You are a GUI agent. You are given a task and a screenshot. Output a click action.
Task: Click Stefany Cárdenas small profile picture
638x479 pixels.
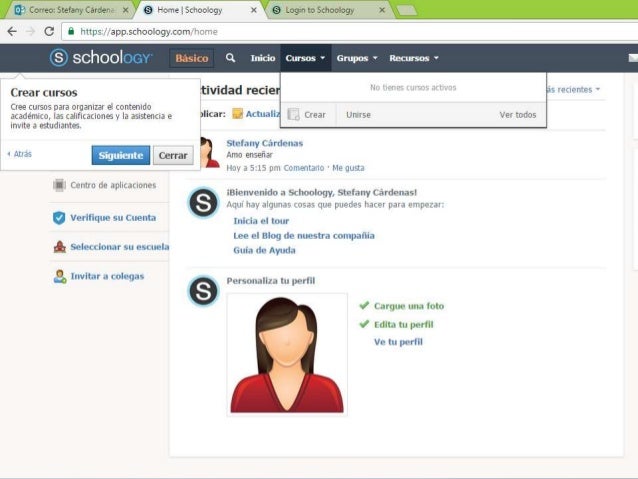(210, 153)
